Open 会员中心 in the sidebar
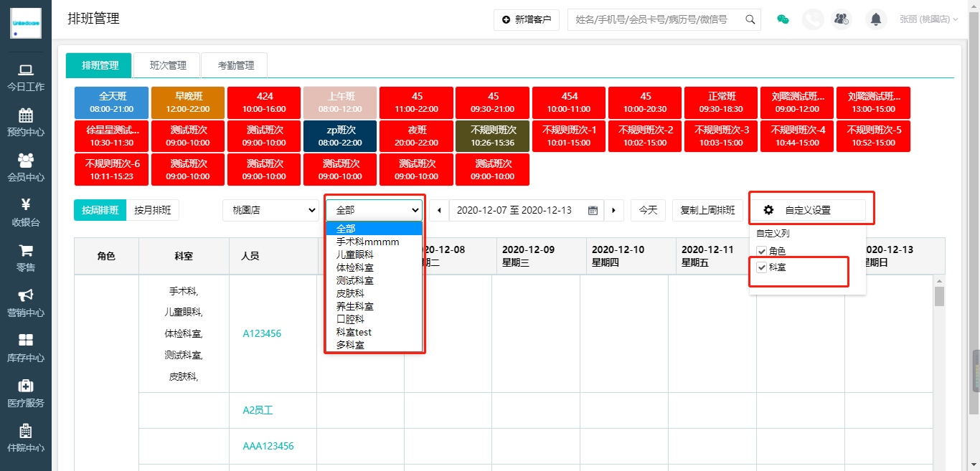This screenshot has width=980, height=471. 26,168
